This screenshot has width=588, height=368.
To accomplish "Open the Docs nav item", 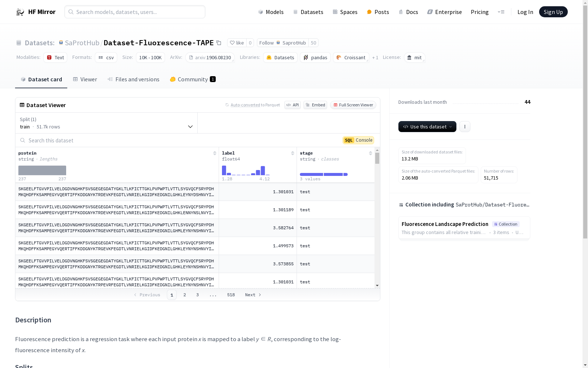I will pyautogui.click(x=408, y=12).
